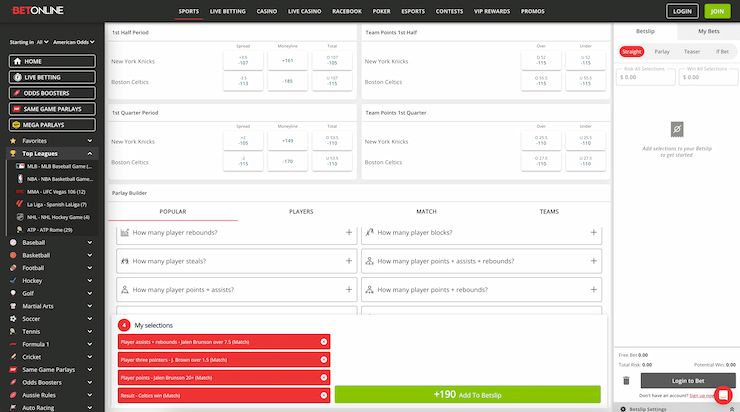Expand the Soccer chevron
Viewport: 740px width, 412px height.
[x=90, y=319]
